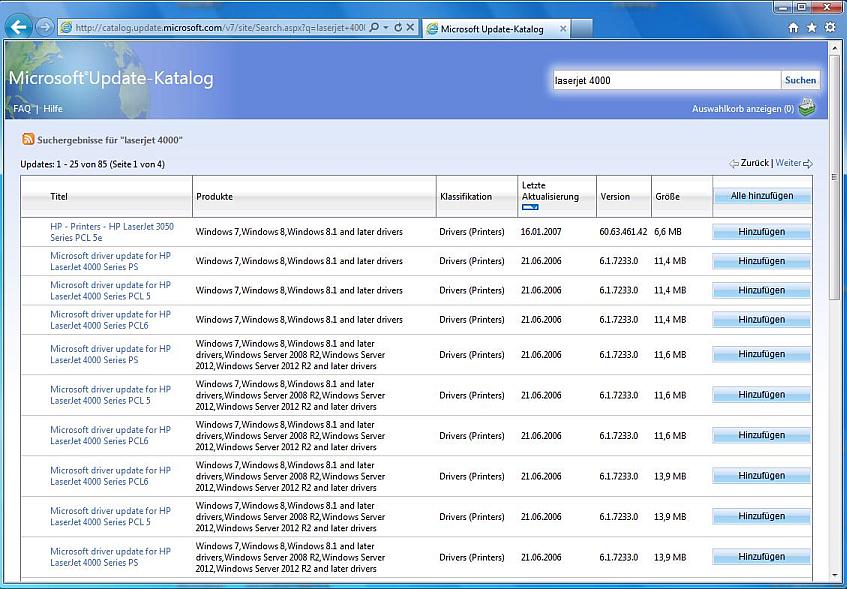
Task: Open HP LaserJet 3050 Series PCL 5e link
Action: (112, 232)
